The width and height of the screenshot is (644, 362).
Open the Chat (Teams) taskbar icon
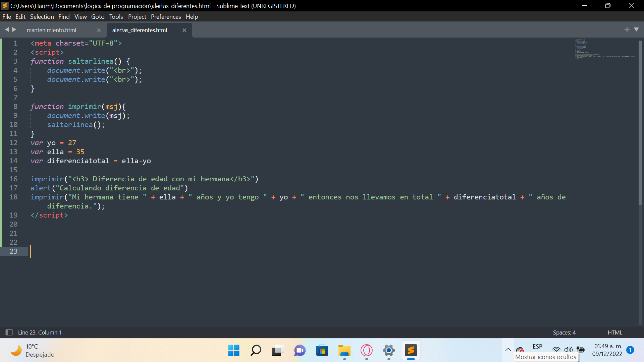[x=300, y=351]
